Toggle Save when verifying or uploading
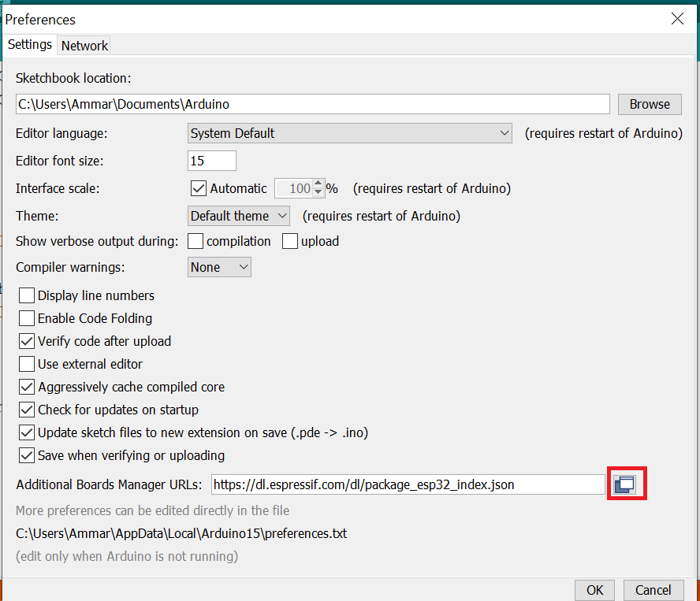This screenshot has width=700, height=601. pos(27,455)
